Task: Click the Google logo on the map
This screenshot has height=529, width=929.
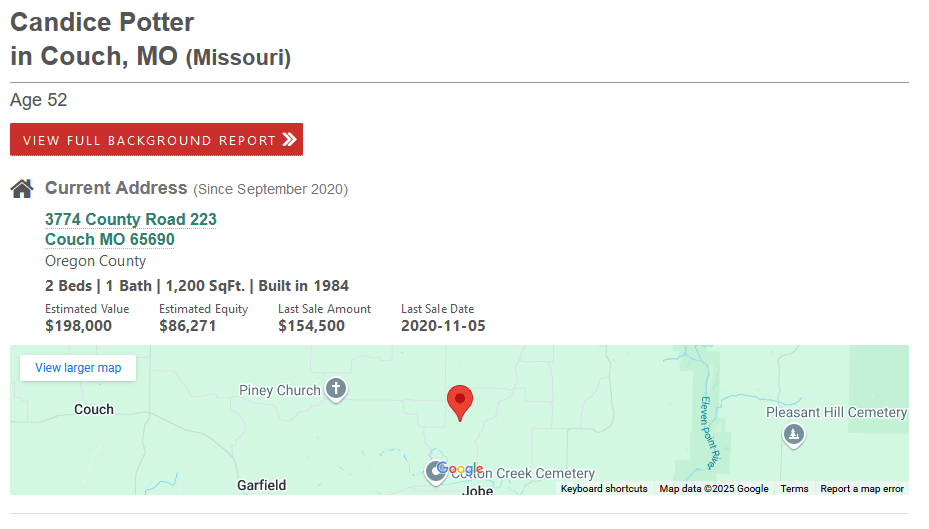Action: pyautogui.click(x=460, y=469)
